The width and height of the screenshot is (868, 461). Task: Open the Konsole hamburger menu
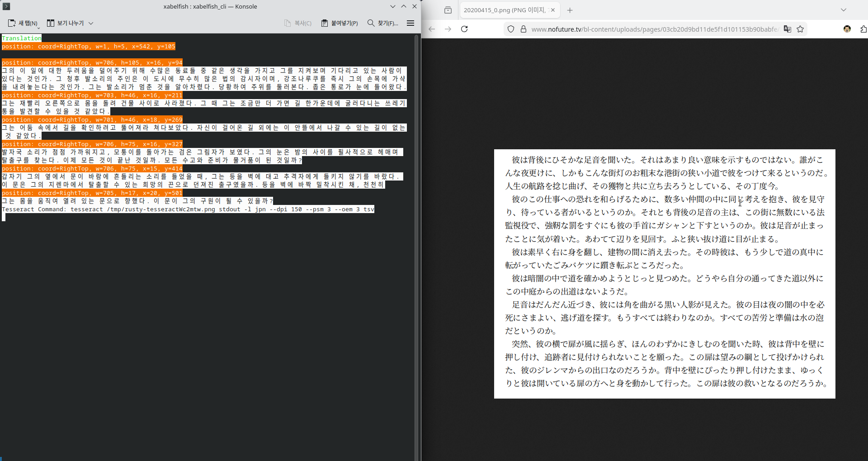(410, 23)
